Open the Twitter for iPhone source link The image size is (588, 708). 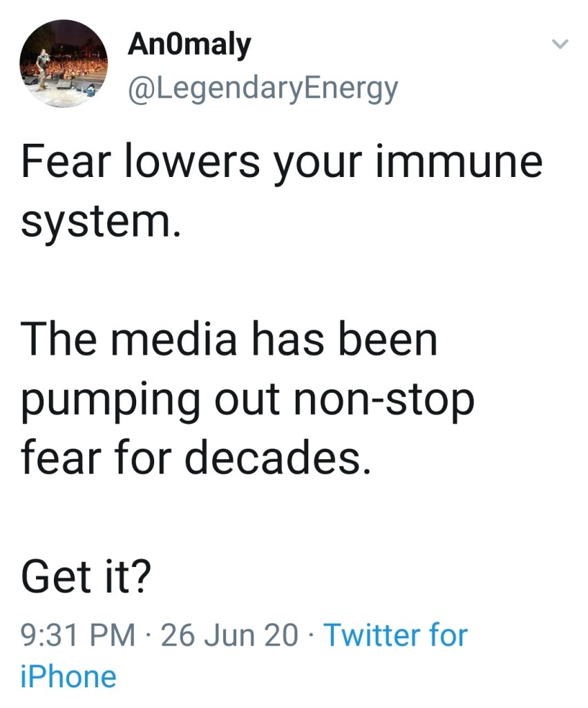(395, 635)
